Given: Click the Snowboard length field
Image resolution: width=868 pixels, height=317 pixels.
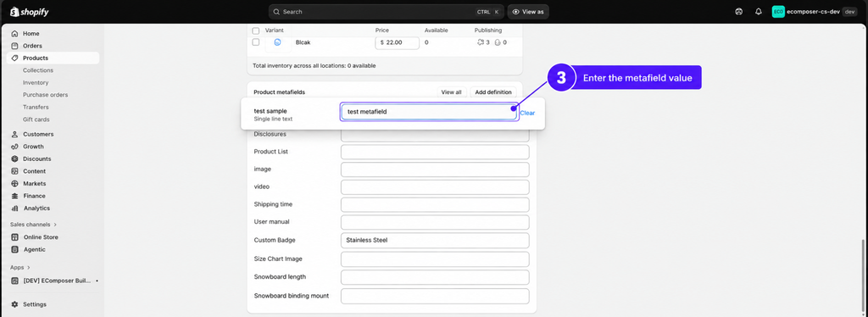Looking at the screenshot, I should click(435, 277).
